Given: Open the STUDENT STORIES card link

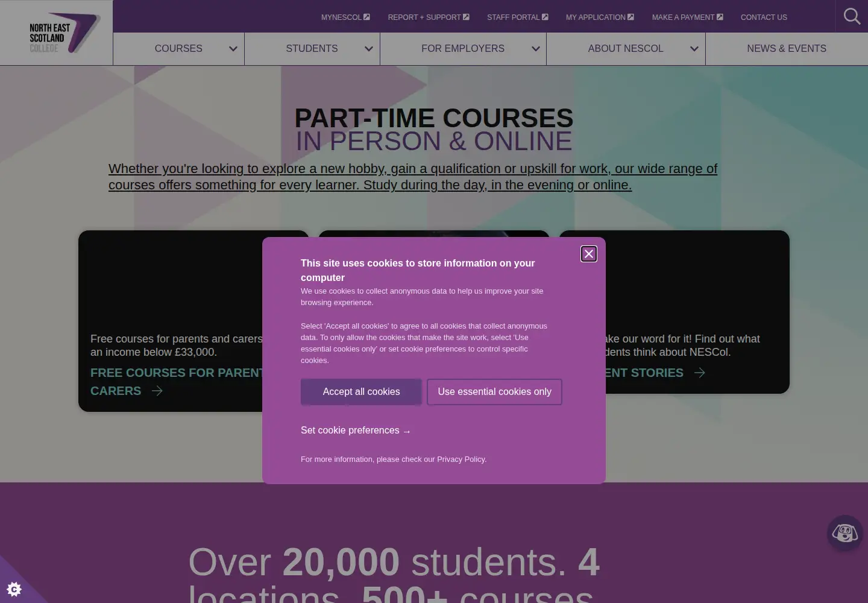Looking at the screenshot, I should (645, 373).
